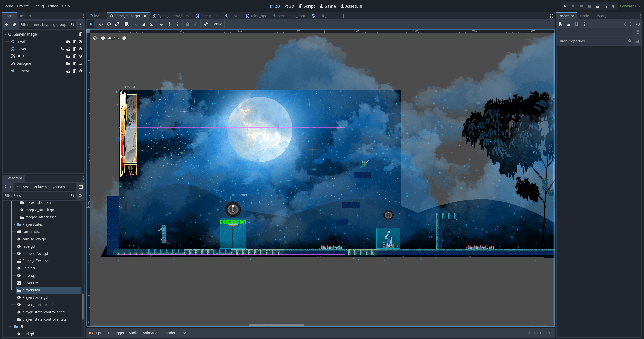Select the Ruler Mode tool
The width and height of the screenshot is (644, 339).
(151, 24)
